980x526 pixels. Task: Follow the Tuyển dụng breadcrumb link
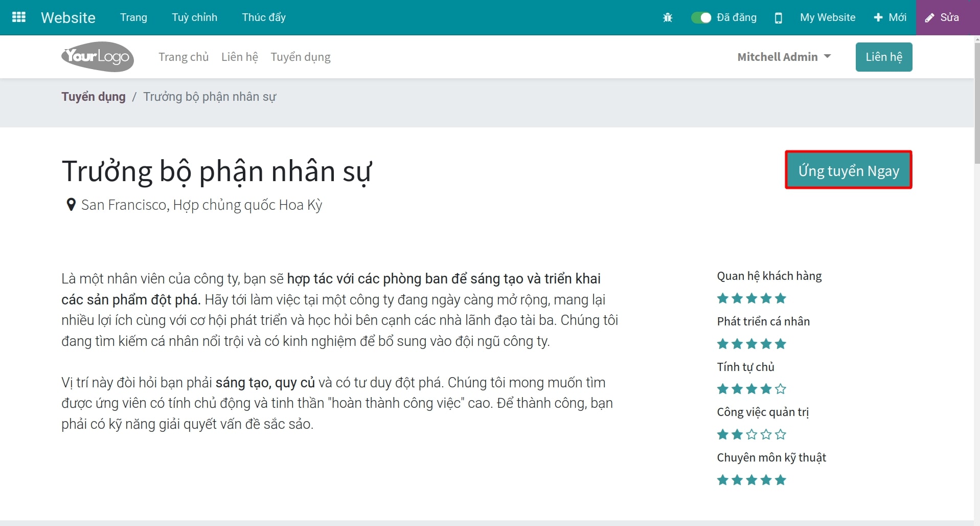93,96
